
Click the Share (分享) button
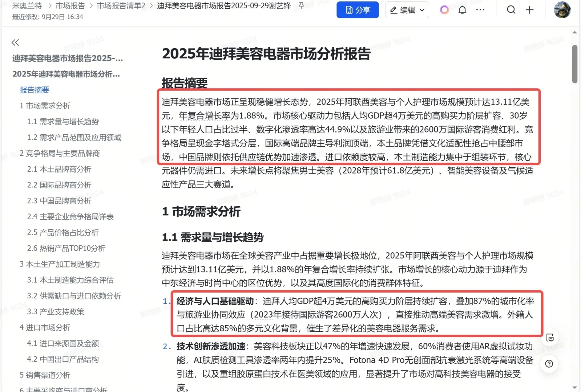pyautogui.click(x=358, y=10)
